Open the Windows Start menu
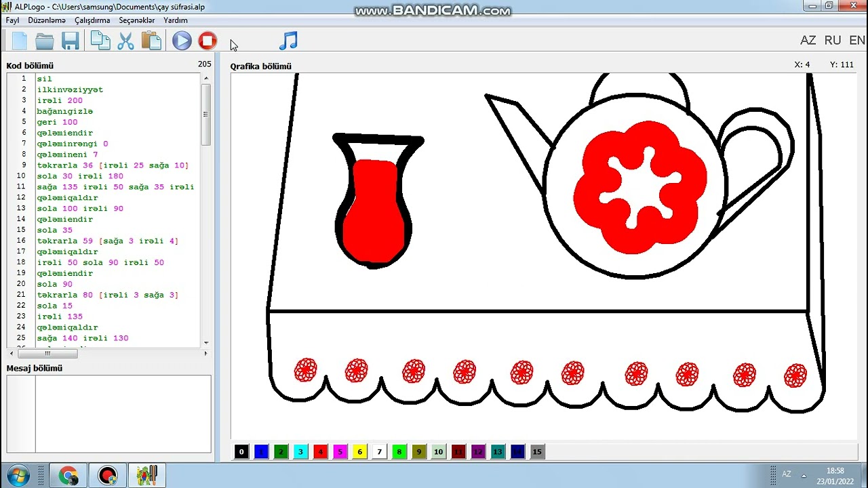 [x=18, y=475]
